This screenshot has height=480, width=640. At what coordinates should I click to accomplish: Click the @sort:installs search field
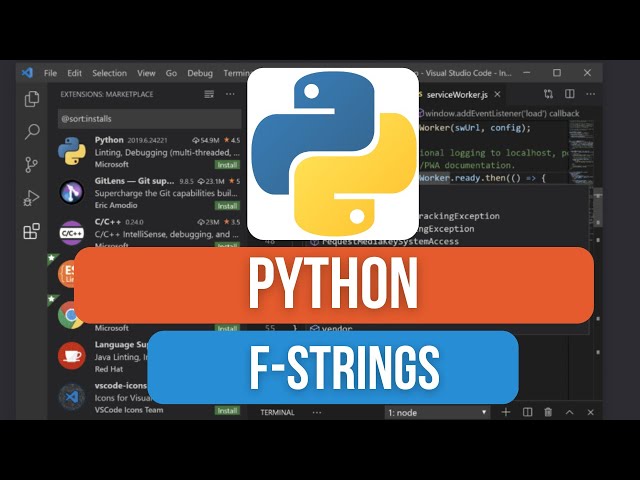(149, 119)
